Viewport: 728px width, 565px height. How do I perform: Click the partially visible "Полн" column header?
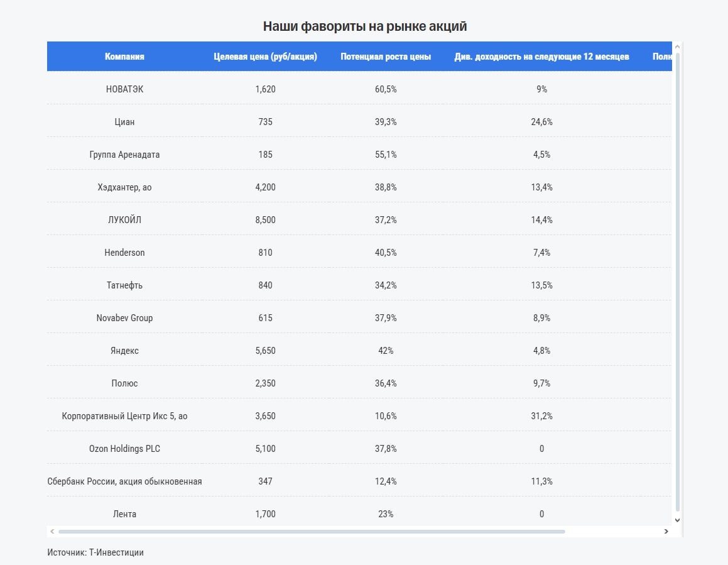coord(661,57)
